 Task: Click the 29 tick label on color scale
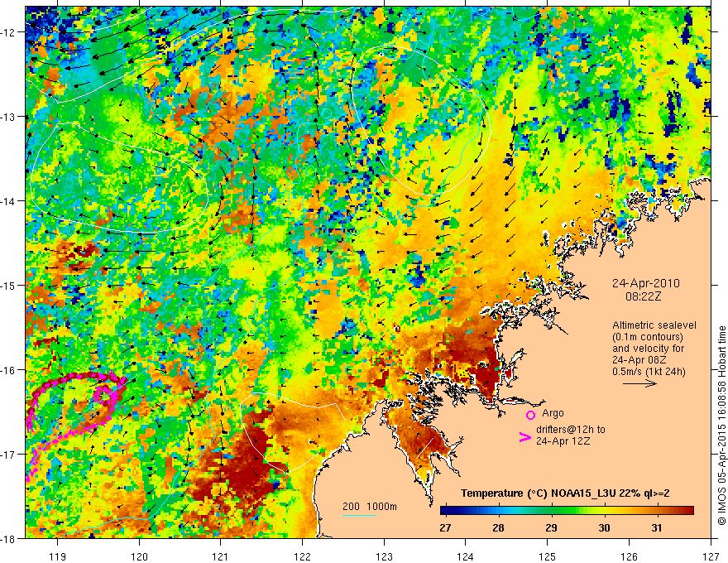[x=551, y=527]
